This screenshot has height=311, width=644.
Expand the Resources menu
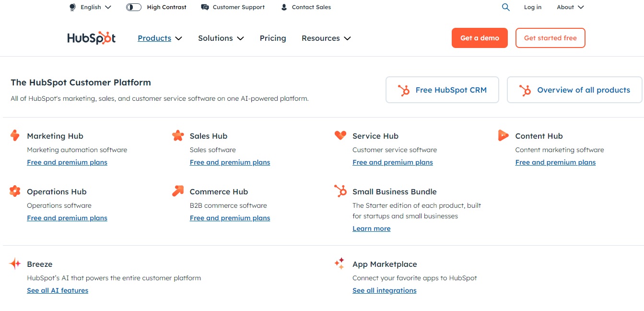326,38
